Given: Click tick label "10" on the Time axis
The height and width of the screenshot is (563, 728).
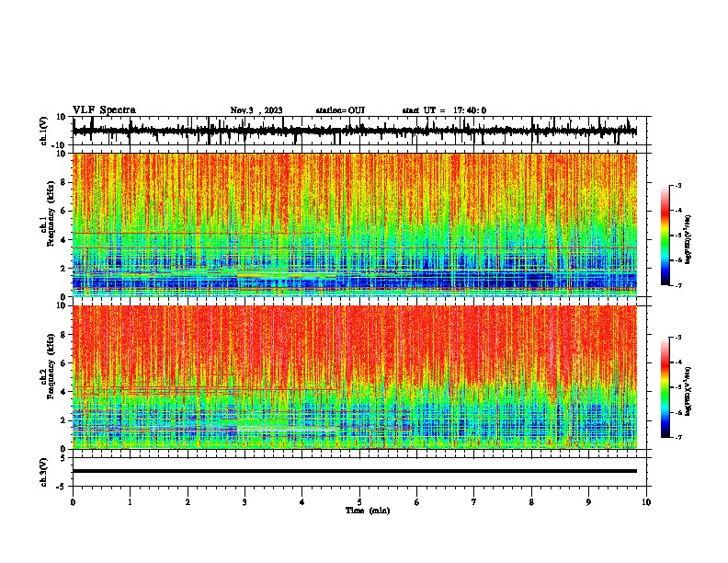Looking at the screenshot, I should click(x=646, y=502).
